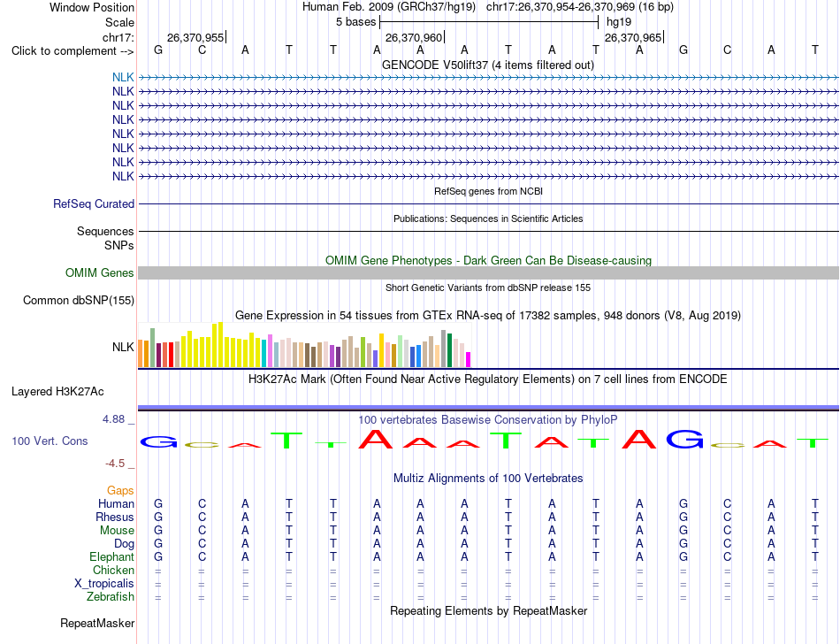Click 'Publications: Sequences in Scientific Articles' title

488,218
